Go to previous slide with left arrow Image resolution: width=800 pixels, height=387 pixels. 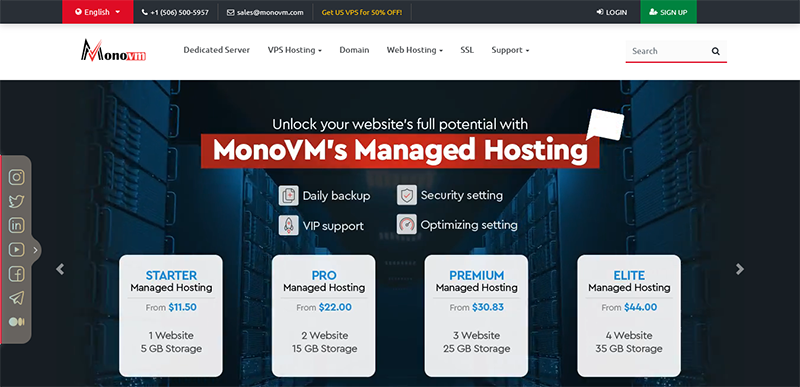(x=60, y=269)
